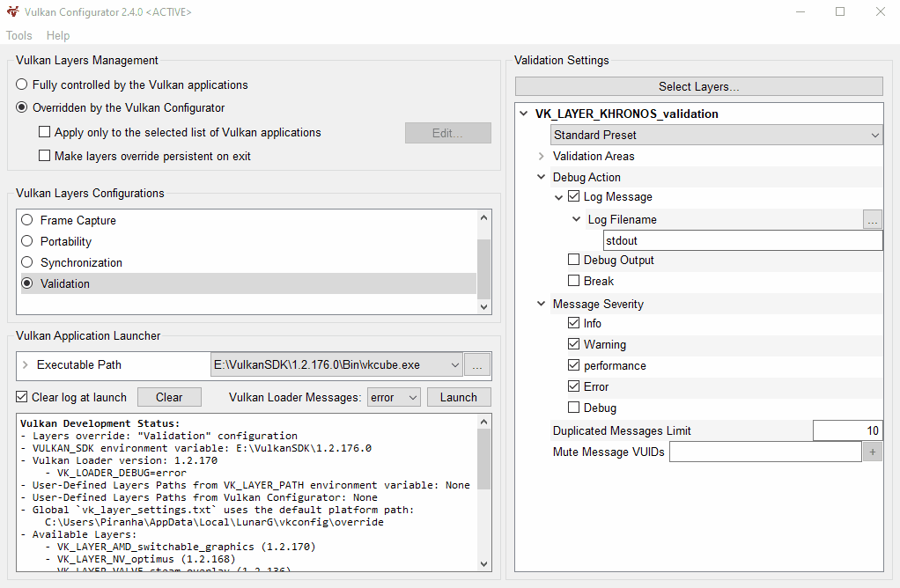This screenshot has width=900, height=588.
Task: Minimize the Vulkan Configurator window
Action: [800, 11]
